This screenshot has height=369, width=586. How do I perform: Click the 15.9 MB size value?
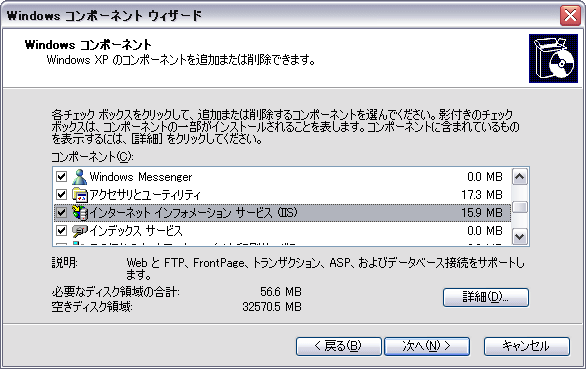coord(482,213)
